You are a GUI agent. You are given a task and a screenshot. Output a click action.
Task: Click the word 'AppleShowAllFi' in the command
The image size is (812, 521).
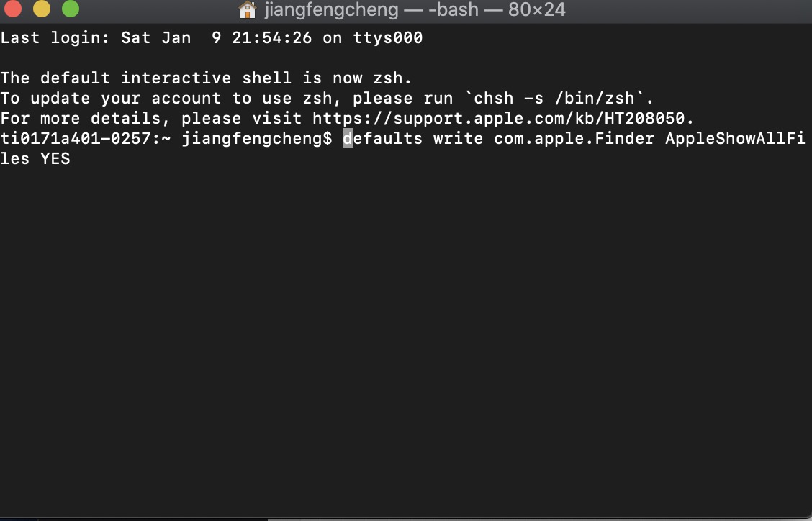point(735,138)
